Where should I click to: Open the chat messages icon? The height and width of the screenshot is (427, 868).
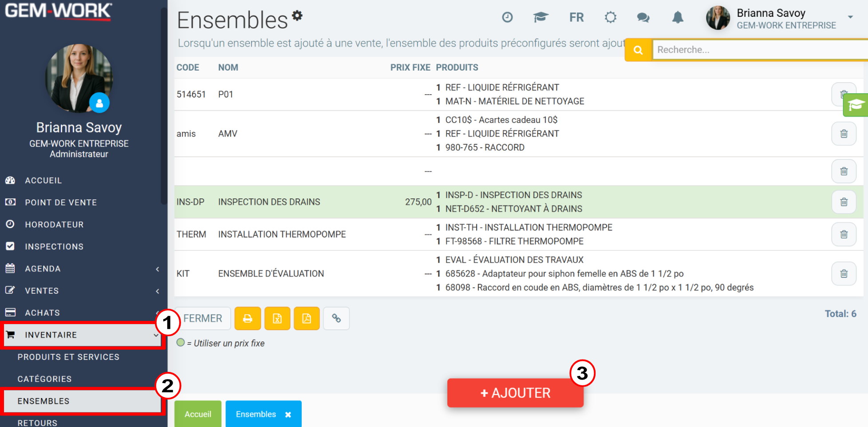pyautogui.click(x=643, y=18)
